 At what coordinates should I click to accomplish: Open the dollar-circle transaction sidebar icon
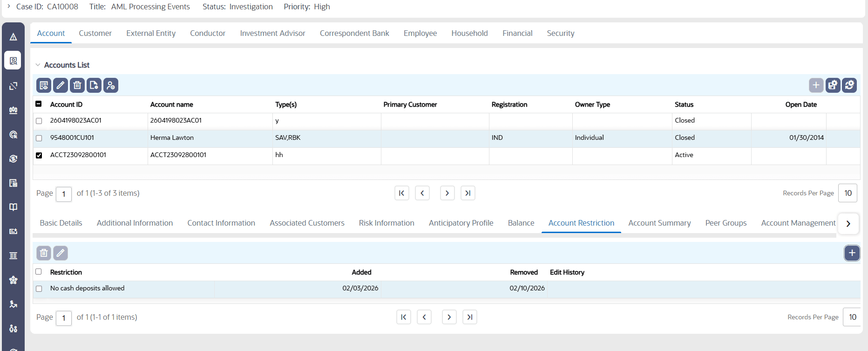13,158
